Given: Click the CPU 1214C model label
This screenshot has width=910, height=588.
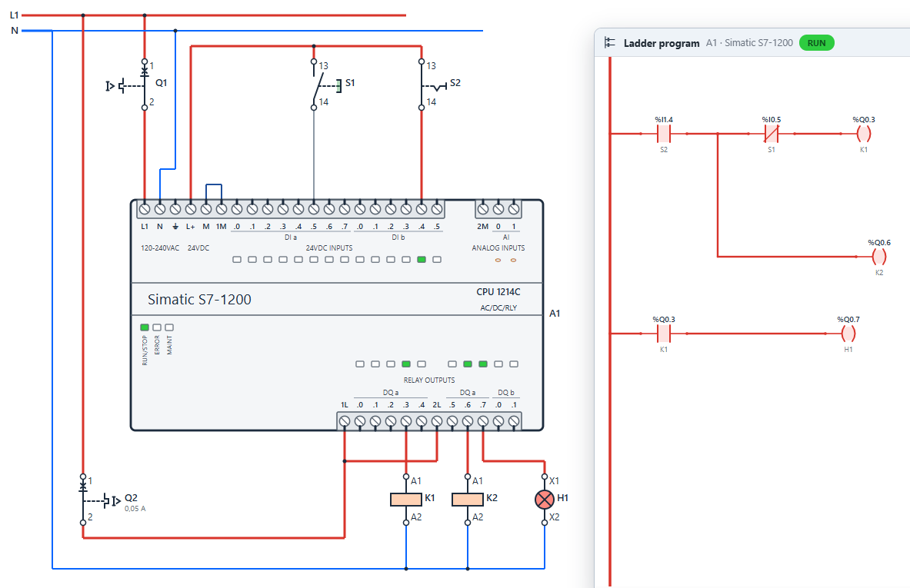Looking at the screenshot, I should tap(498, 291).
